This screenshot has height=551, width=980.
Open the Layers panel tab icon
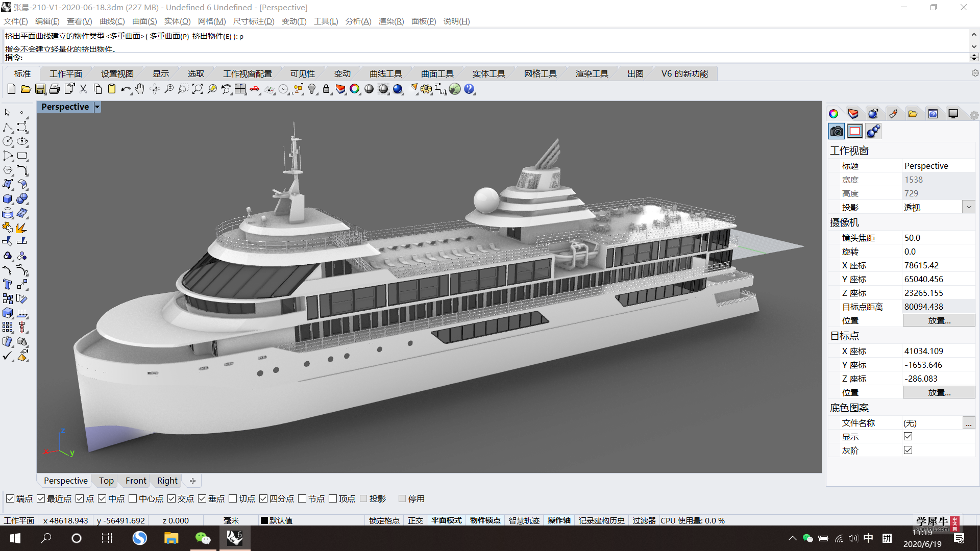[x=853, y=114]
